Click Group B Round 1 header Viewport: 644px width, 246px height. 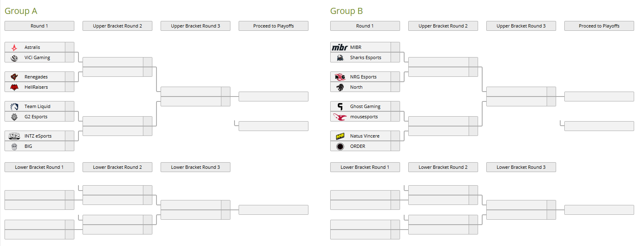click(x=365, y=26)
